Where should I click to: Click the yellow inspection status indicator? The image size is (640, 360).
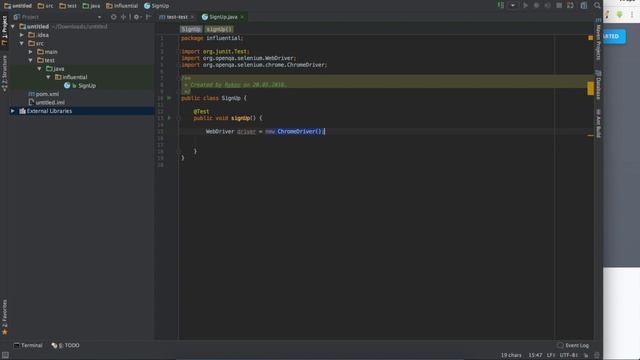tap(591, 38)
